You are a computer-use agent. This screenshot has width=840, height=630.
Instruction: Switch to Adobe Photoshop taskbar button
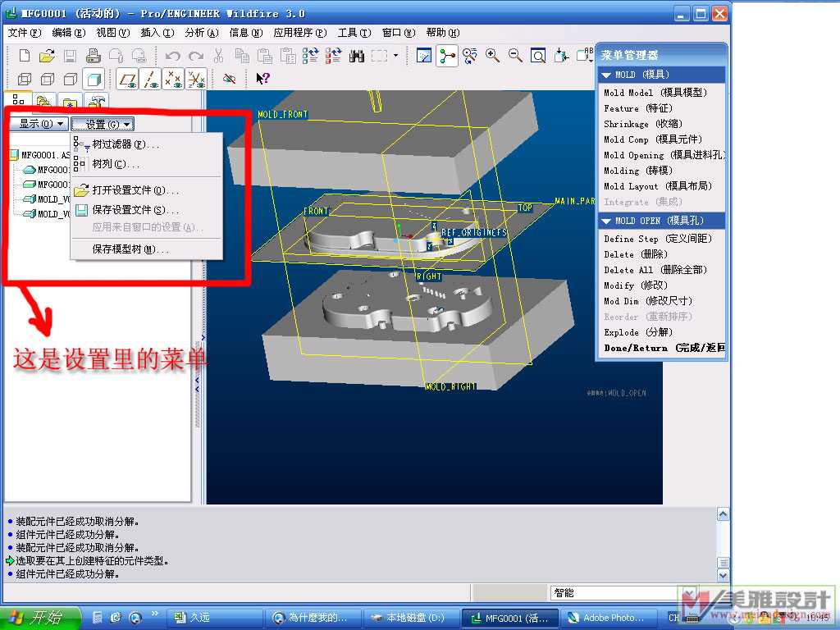(x=608, y=618)
